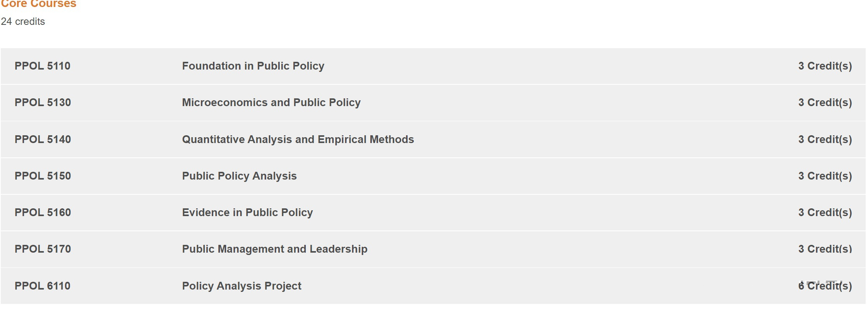The image size is (868, 309).
Task: Click 3 Credit(s) in the PPOL 5170 row
Action: click(x=825, y=249)
